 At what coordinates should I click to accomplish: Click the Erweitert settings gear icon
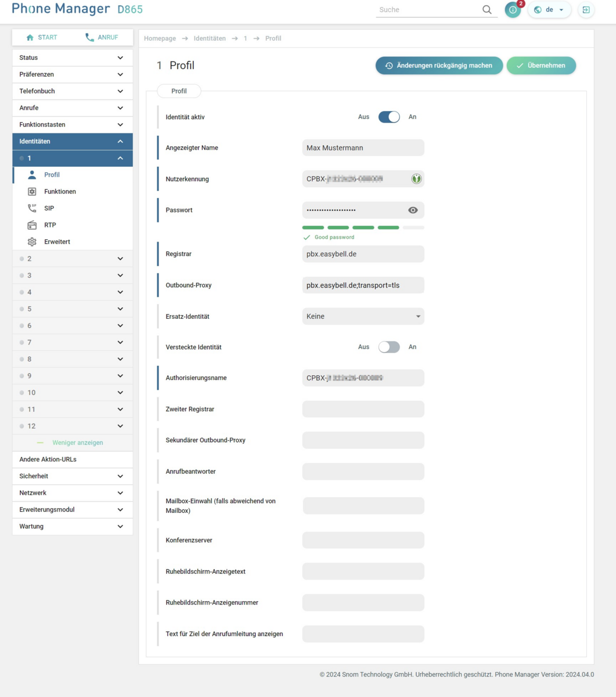pos(32,242)
